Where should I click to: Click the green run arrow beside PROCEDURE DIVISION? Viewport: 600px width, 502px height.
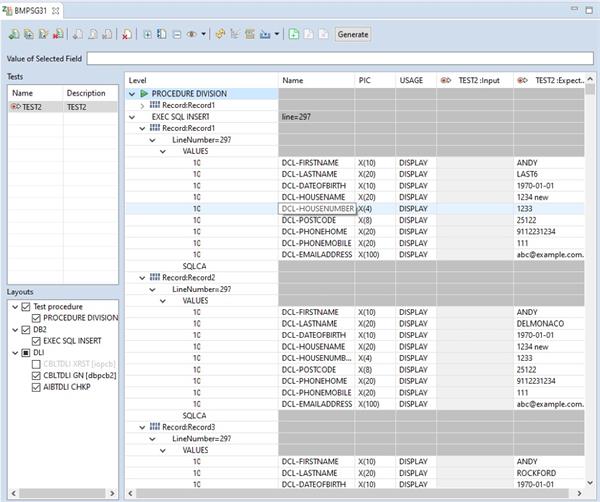(143, 94)
